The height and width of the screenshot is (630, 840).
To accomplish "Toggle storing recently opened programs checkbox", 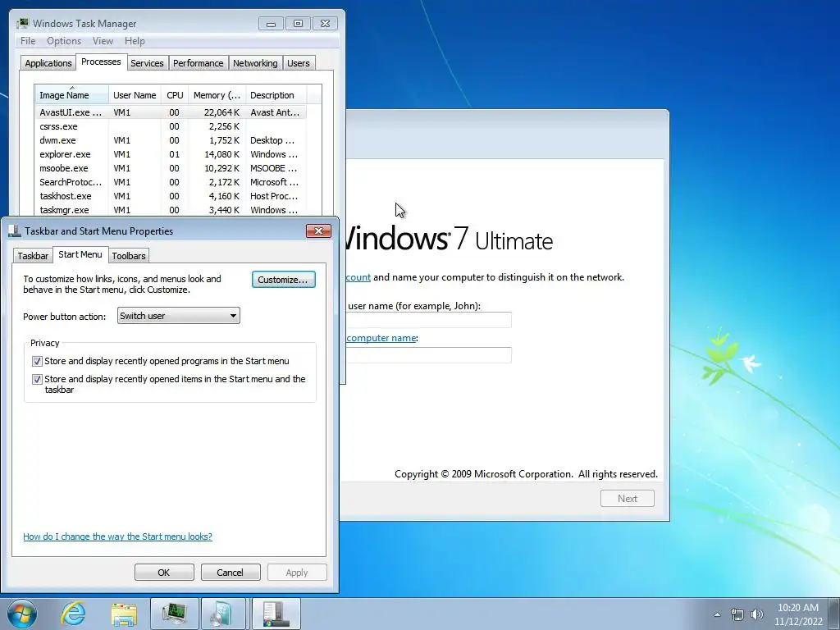I will [x=37, y=361].
